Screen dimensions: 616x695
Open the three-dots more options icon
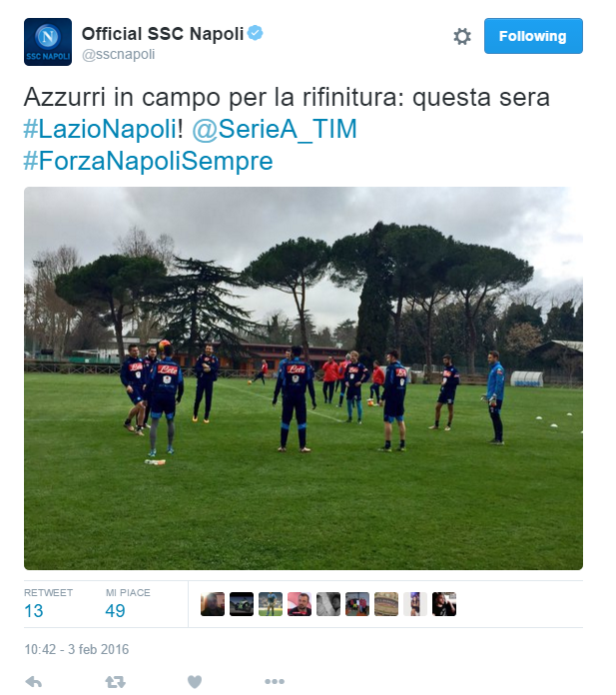pos(275,682)
